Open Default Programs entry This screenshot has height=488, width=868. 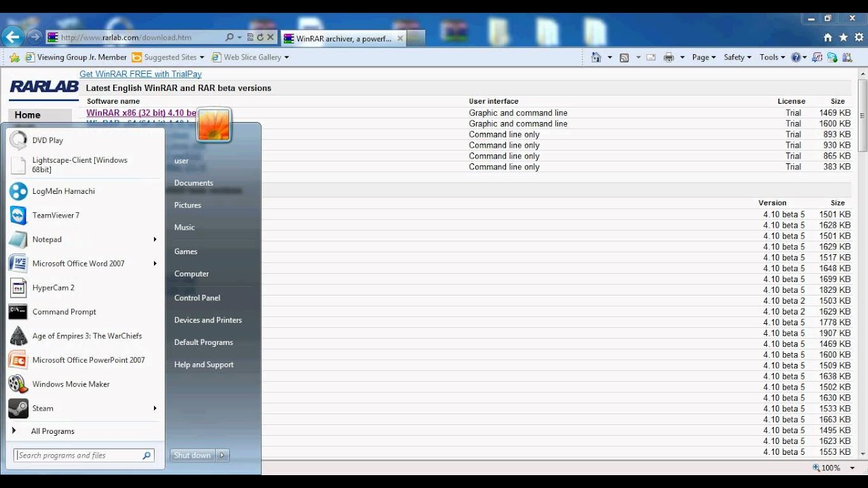point(203,343)
